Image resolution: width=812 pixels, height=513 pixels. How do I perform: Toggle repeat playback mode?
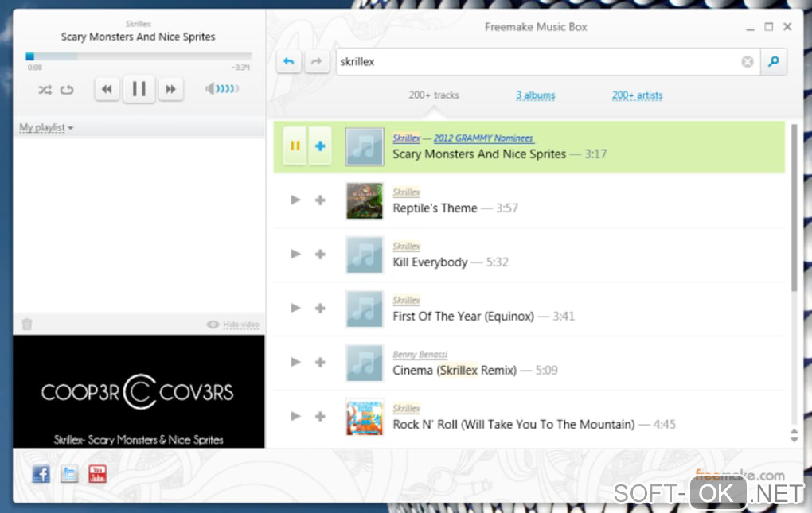pyautogui.click(x=67, y=90)
